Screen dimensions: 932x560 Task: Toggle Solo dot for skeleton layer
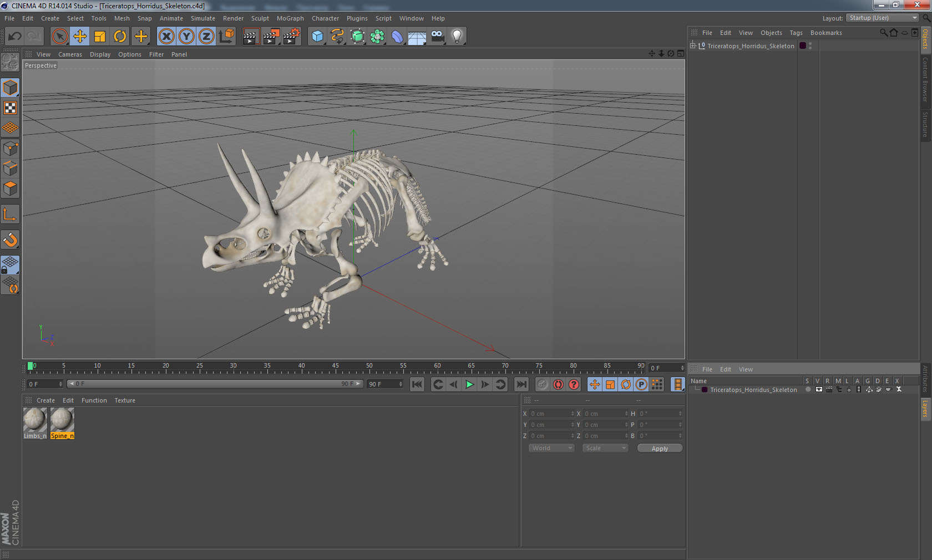[808, 390]
